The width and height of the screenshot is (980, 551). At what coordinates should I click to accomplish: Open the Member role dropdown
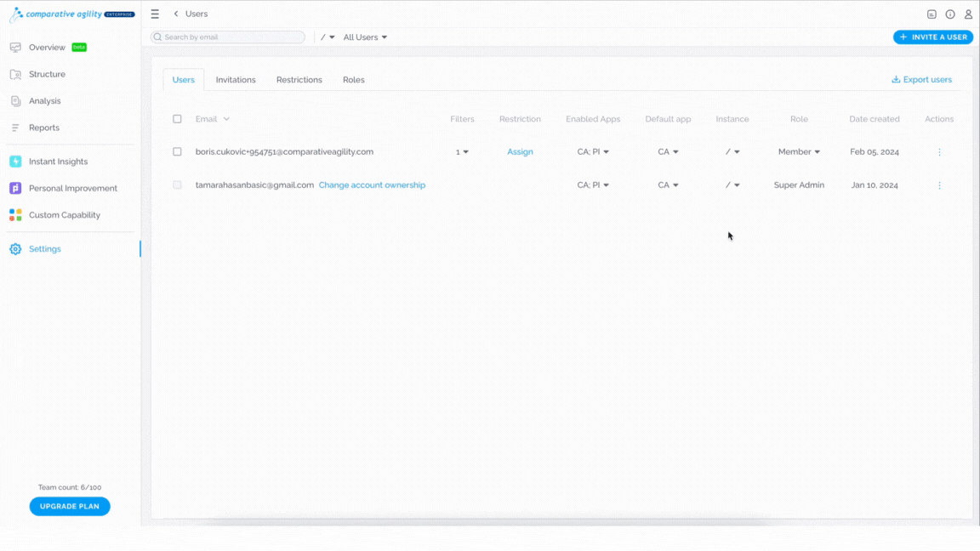799,152
